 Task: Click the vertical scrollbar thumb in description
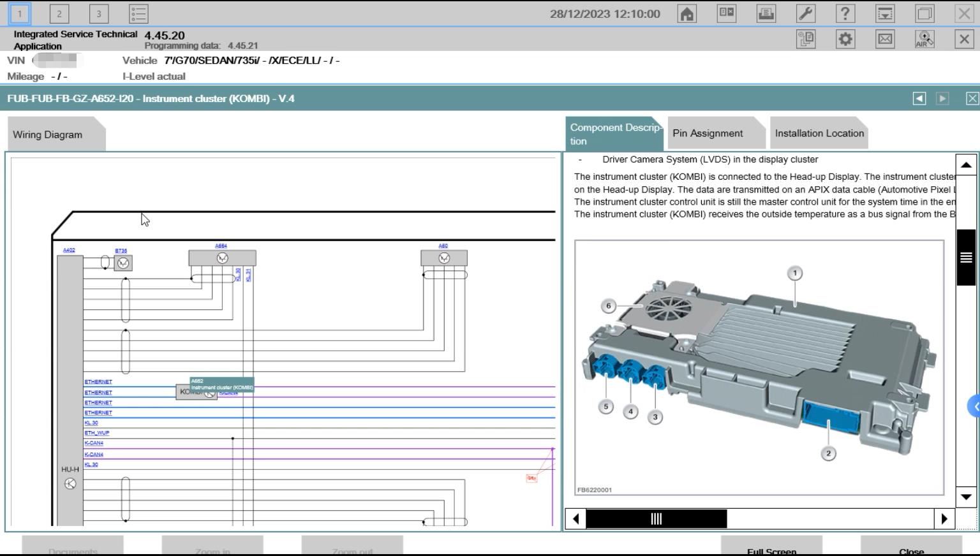point(966,257)
